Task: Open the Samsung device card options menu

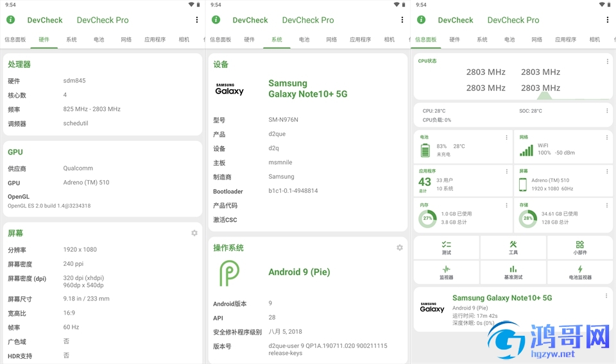Action: 606,296
